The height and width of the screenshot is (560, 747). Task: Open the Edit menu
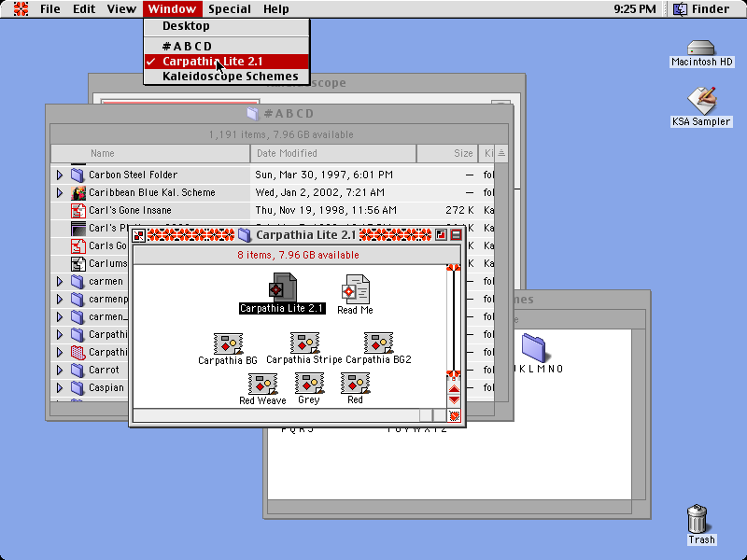84,8
